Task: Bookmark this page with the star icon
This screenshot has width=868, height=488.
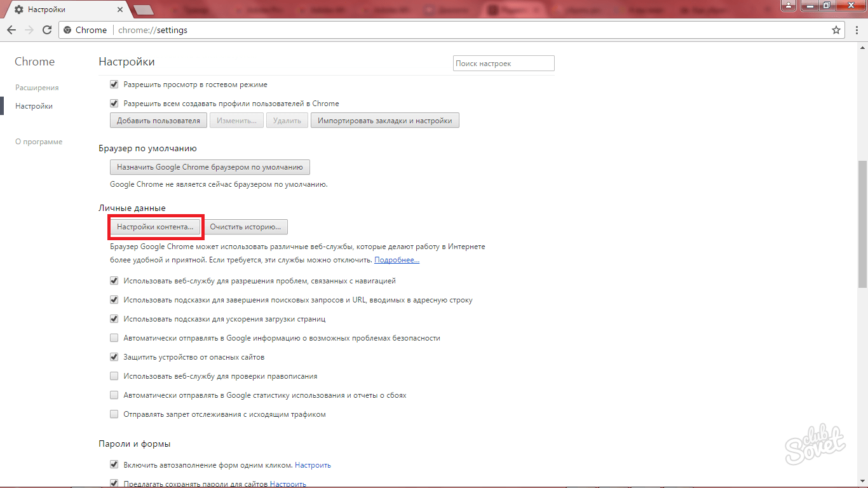Action: point(836,30)
